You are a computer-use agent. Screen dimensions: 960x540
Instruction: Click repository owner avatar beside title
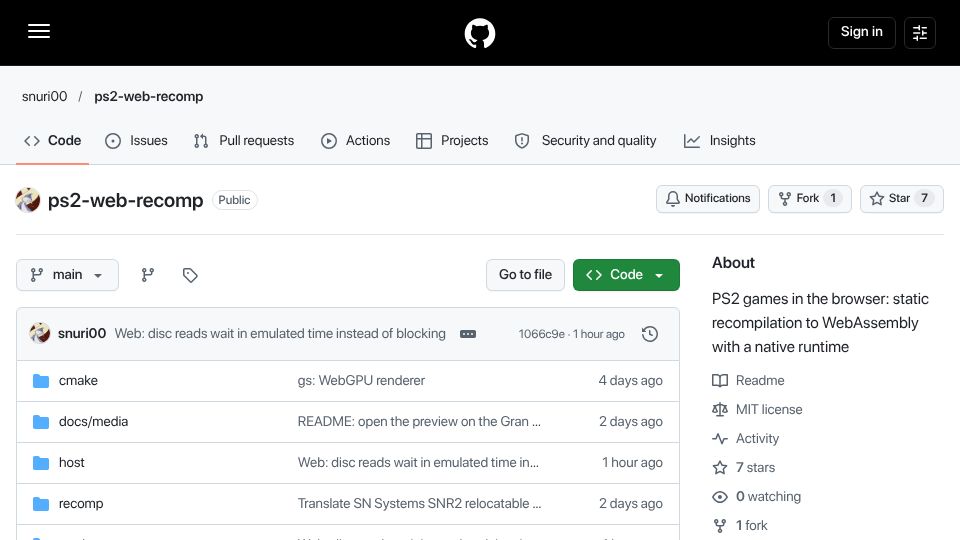28,200
